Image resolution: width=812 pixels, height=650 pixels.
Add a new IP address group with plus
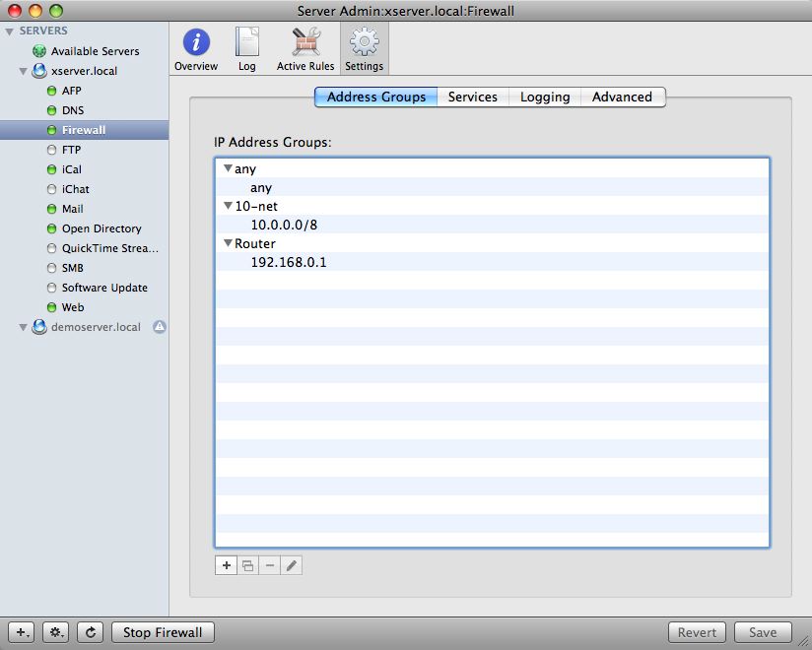227,565
